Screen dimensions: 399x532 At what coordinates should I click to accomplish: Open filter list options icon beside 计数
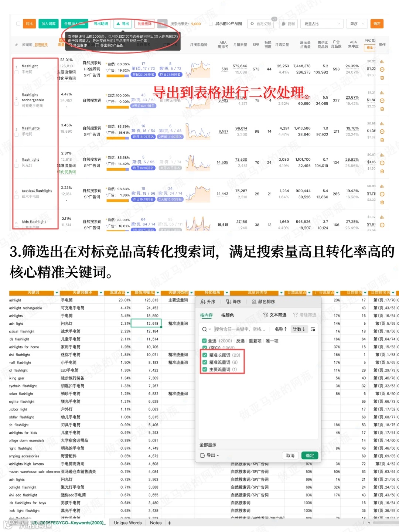(x=313, y=329)
